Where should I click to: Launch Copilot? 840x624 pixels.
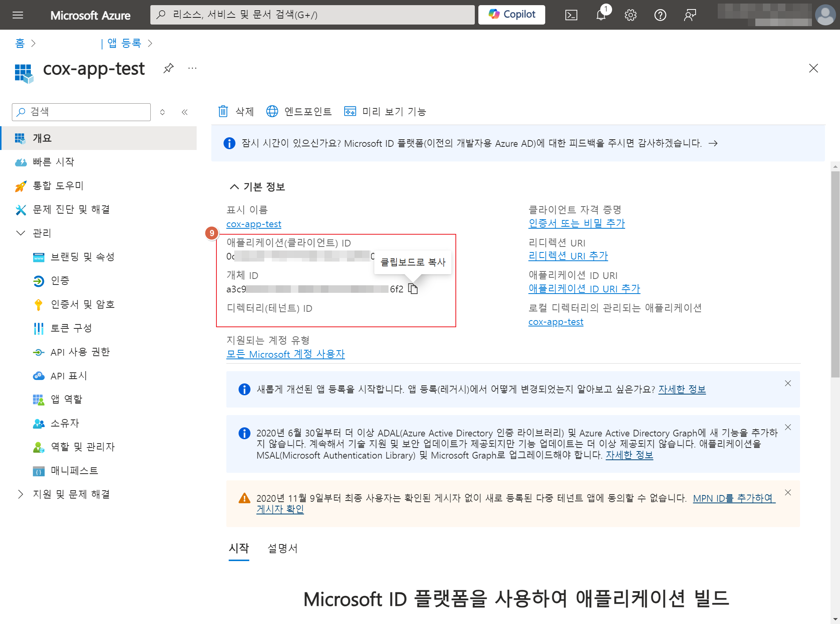coord(511,15)
